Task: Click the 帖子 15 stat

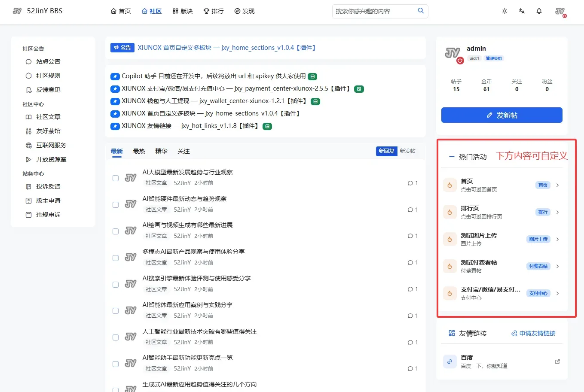Action: click(x=456, y=85)
